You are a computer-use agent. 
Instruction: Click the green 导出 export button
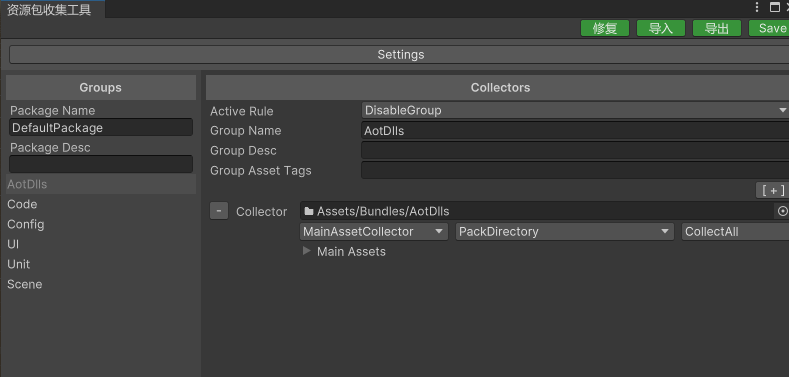717,28
